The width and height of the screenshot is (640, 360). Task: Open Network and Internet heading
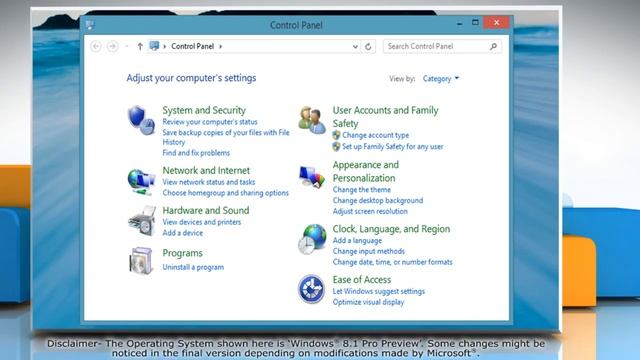(206, 171)
